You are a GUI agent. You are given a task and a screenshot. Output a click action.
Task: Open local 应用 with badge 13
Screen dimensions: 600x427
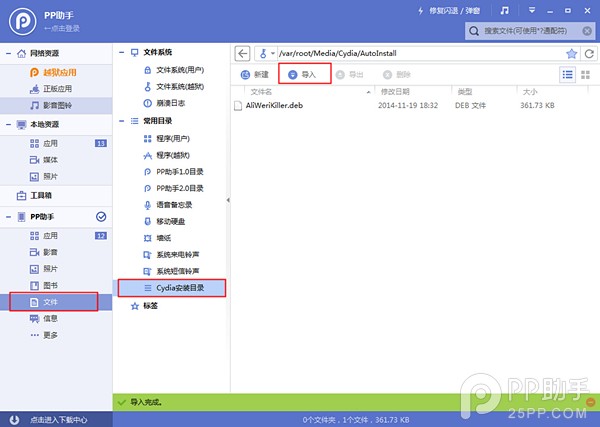pyautogui.click(x=56, y=143)
